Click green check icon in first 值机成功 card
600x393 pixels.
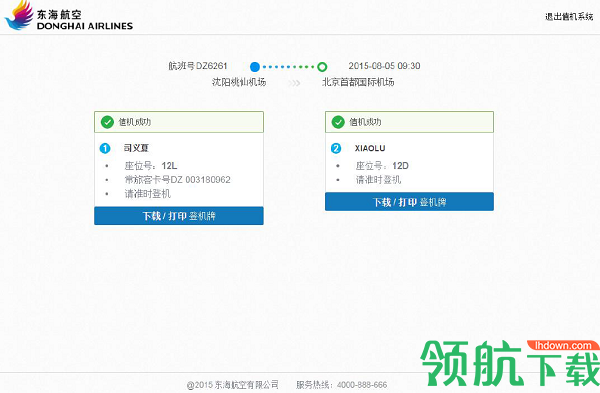(107, 122)
